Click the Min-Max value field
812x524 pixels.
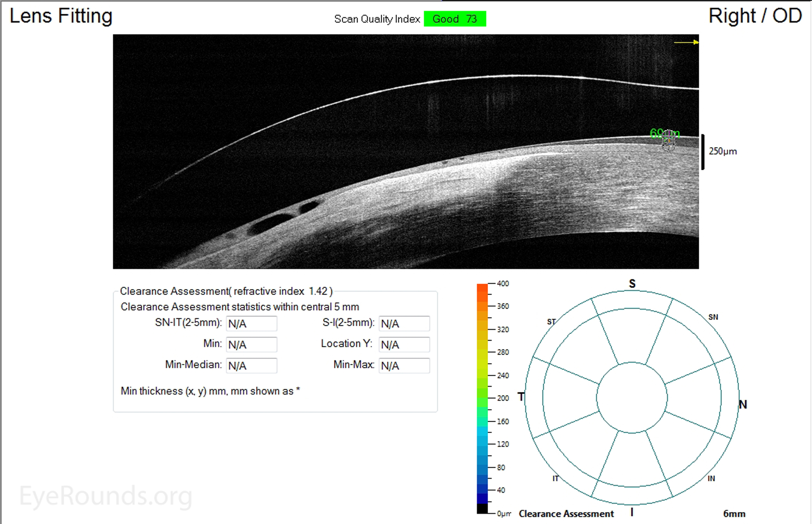(404, 366)
